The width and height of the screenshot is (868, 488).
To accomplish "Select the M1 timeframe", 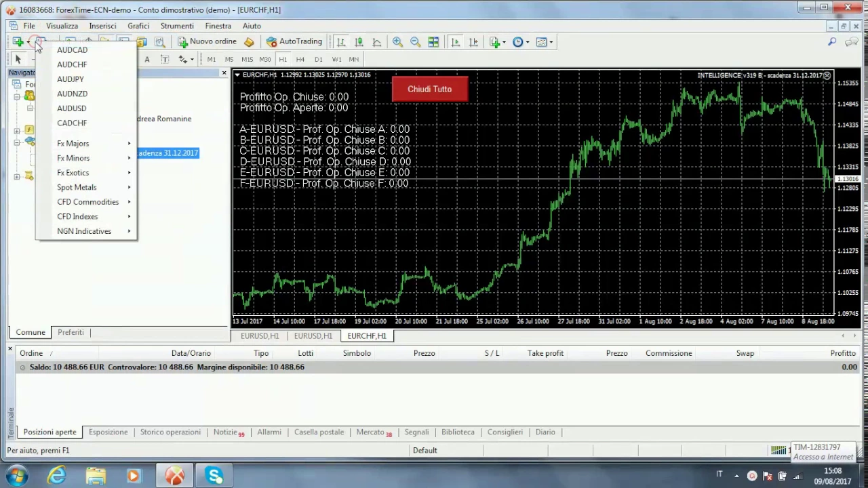I will [212, 60].
